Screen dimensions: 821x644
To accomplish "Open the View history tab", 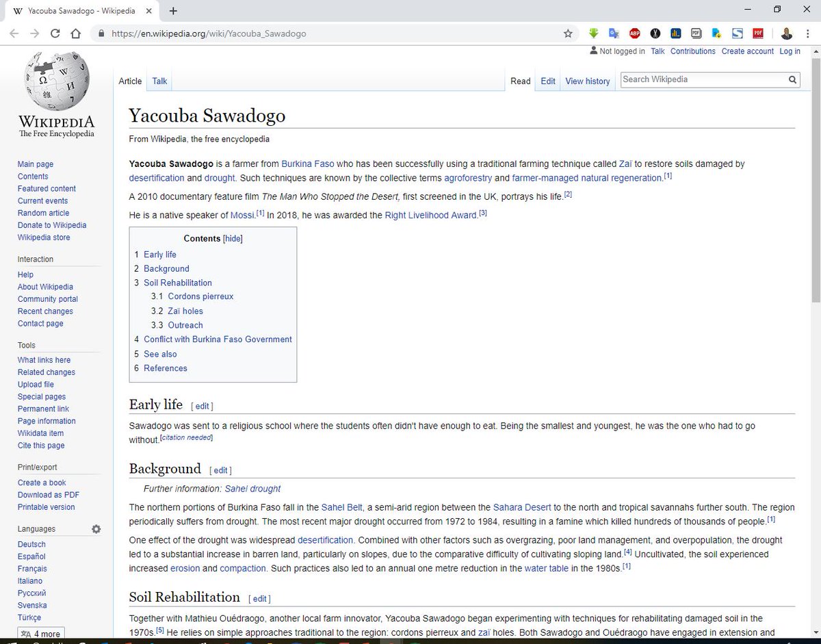I will (587, 81).
